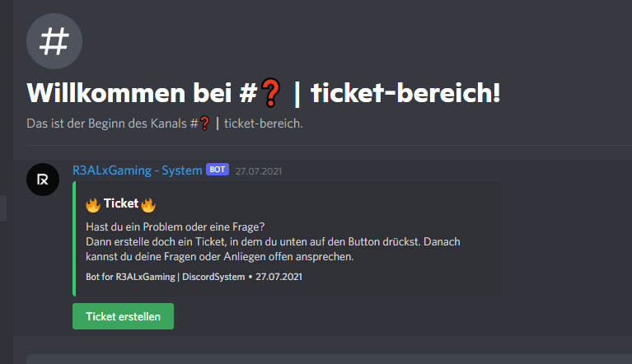Open the R3ALxGaming bot avatar
This screenshot has height=364, width=632.
42,179
